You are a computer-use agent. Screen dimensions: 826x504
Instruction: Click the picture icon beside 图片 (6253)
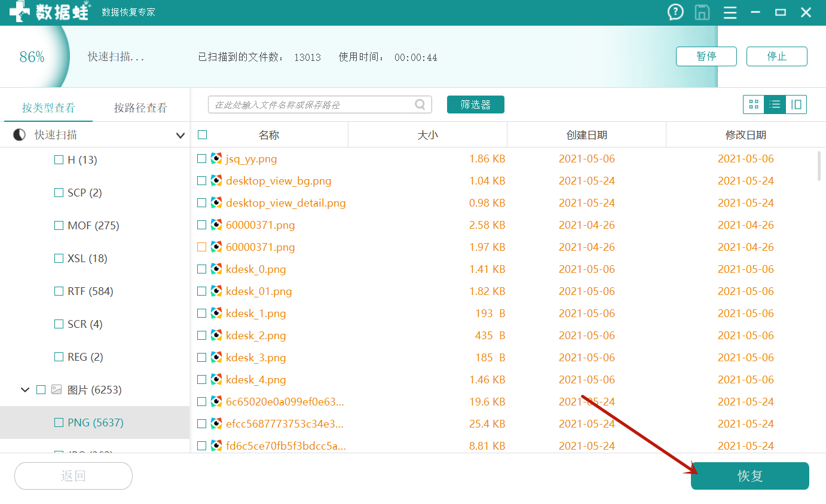57,390
